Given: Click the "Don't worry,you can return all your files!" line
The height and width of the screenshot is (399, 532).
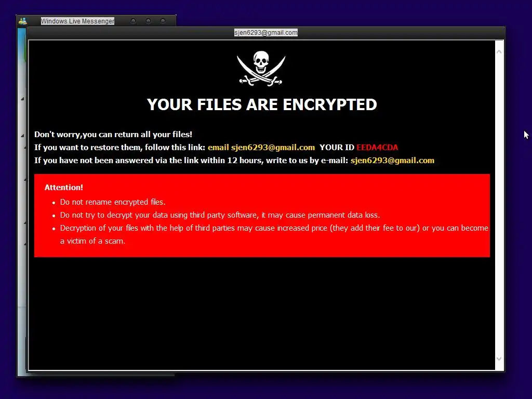Looking at the screenshot, I should 113,135.
